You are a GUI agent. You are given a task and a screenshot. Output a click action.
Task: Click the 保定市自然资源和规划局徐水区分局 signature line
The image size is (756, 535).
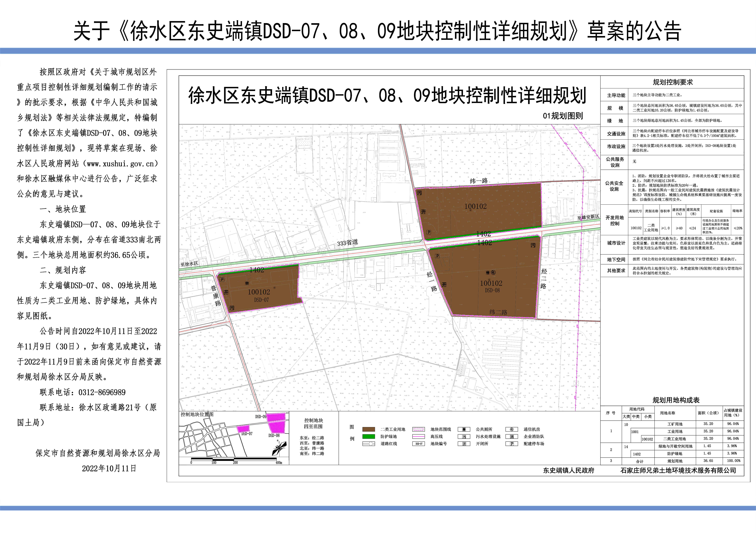pyautogui.click(x=98, y=453)
